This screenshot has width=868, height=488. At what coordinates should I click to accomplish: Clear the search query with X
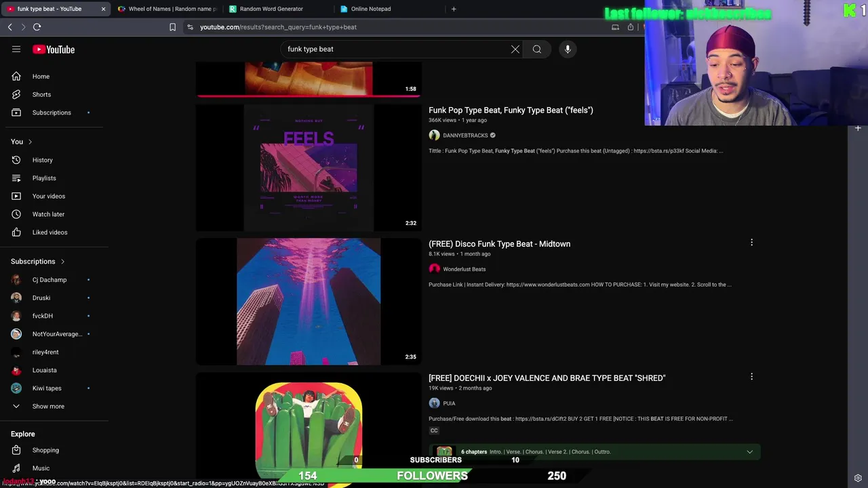pyautogui.click(x=515, y=49)
